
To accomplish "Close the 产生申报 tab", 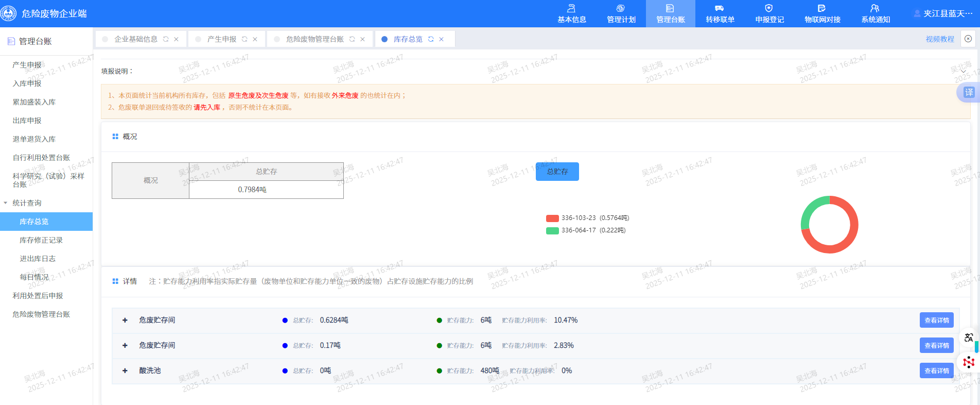I will coord(255,39).
